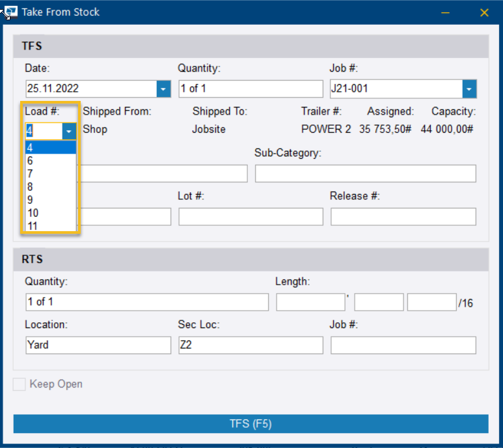This screenshot has height=448, width=503.
Task: Expand the TFS Job # dropdown
Action: pos(469,89)
